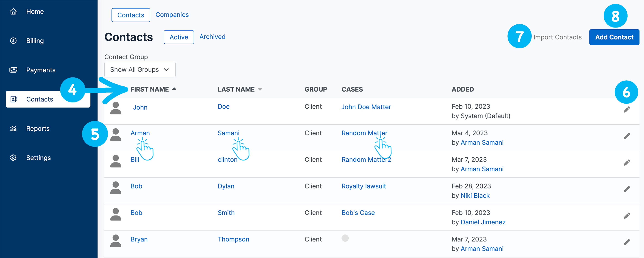Click pencil edit icon for John Doe
Viewport: 644px width, 258px height.
tap(626, 109)
